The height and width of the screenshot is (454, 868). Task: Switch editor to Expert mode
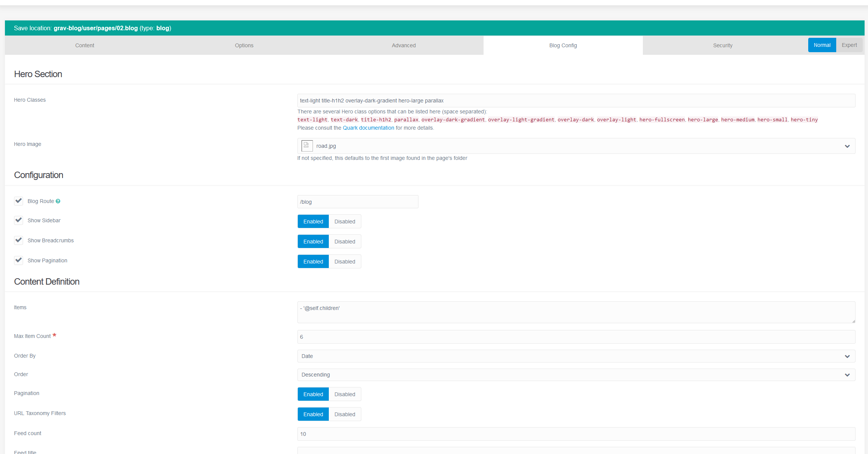point(849,45)
